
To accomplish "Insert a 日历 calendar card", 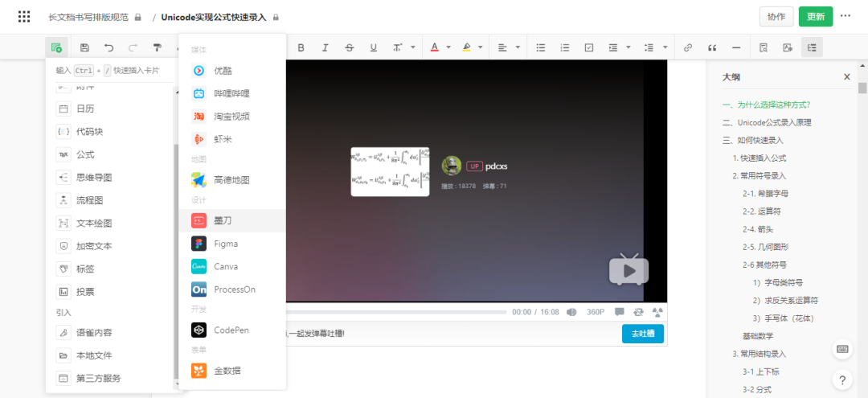I will 109,109.
